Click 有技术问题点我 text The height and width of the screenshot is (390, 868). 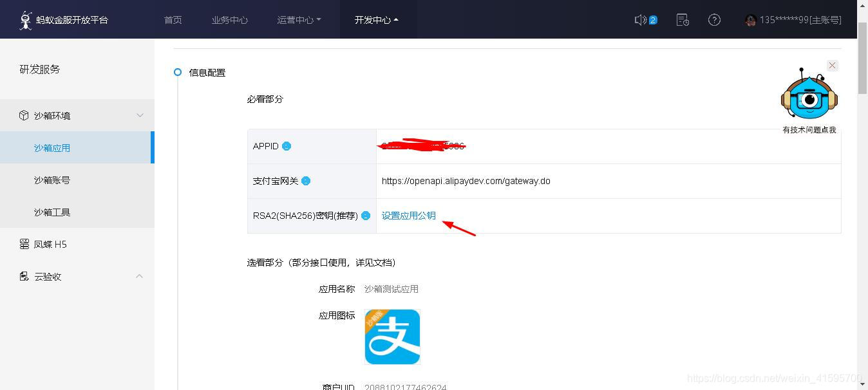pyautogui.click(x=809, y=130)
